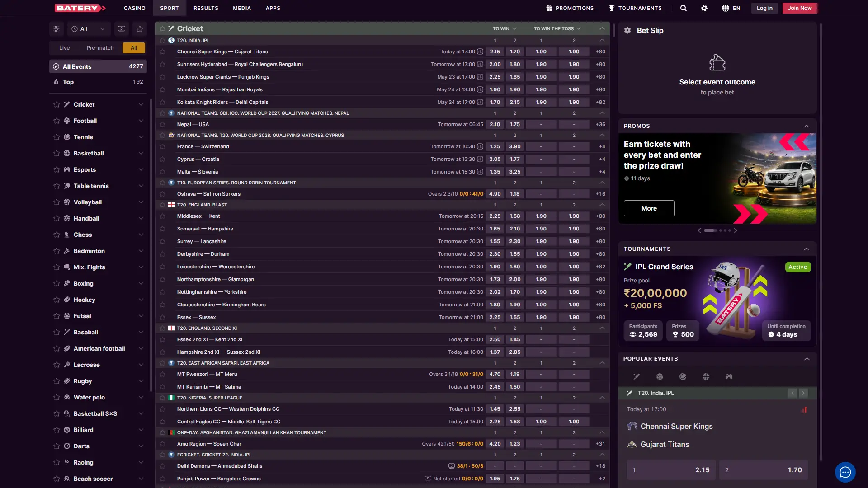Image resolution: width=868 pixels, height=488 pixels.
Task: Open the Apps menu
Action: 273,8
